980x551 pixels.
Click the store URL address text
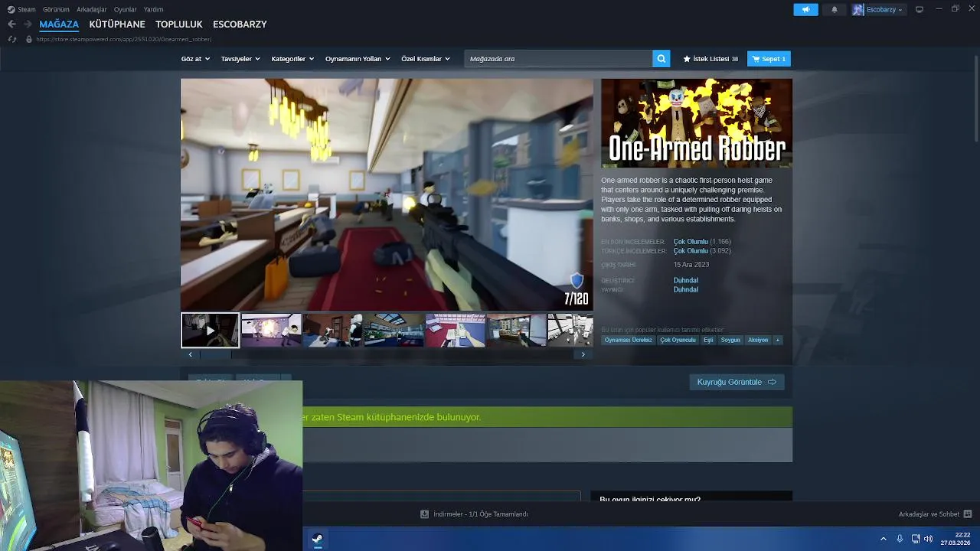tap(123, 39)
